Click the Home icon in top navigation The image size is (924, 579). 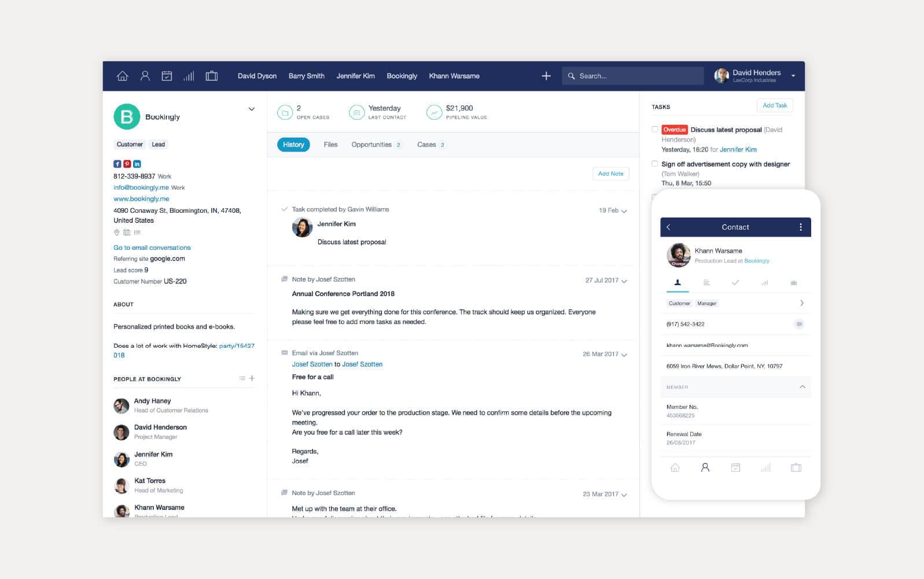coord(122,76)
